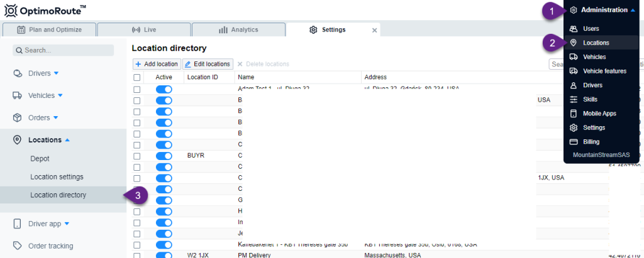Image resolution: width=644 pixels, height=258 pixels.
Task: Click the Vehicle features icon in menu
Action: (574, 71)
